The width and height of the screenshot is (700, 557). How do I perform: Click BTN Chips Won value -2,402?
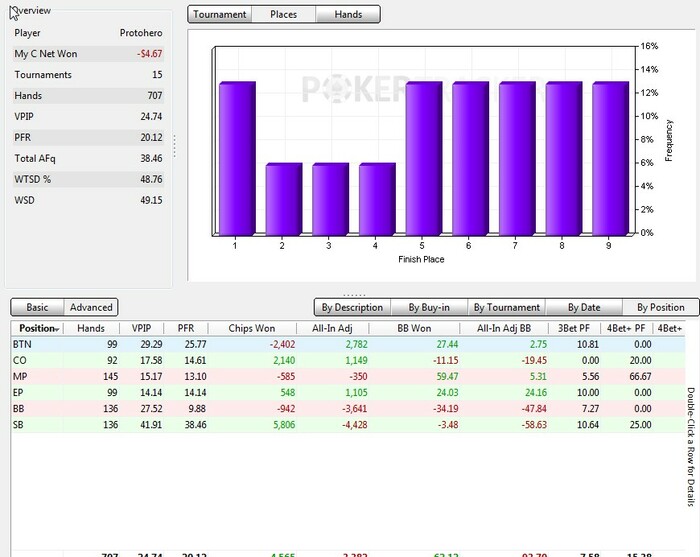(282, 344)
